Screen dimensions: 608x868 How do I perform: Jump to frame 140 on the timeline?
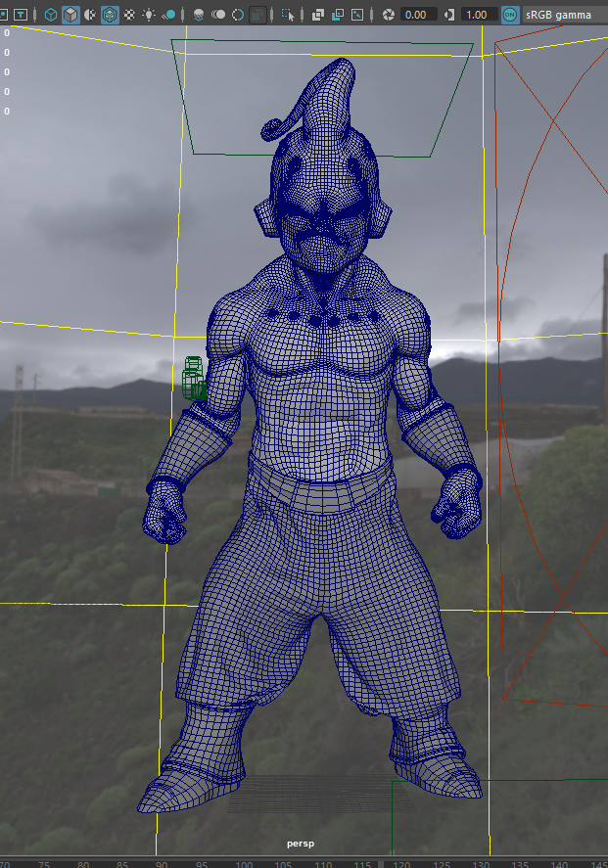click(559, 865)
